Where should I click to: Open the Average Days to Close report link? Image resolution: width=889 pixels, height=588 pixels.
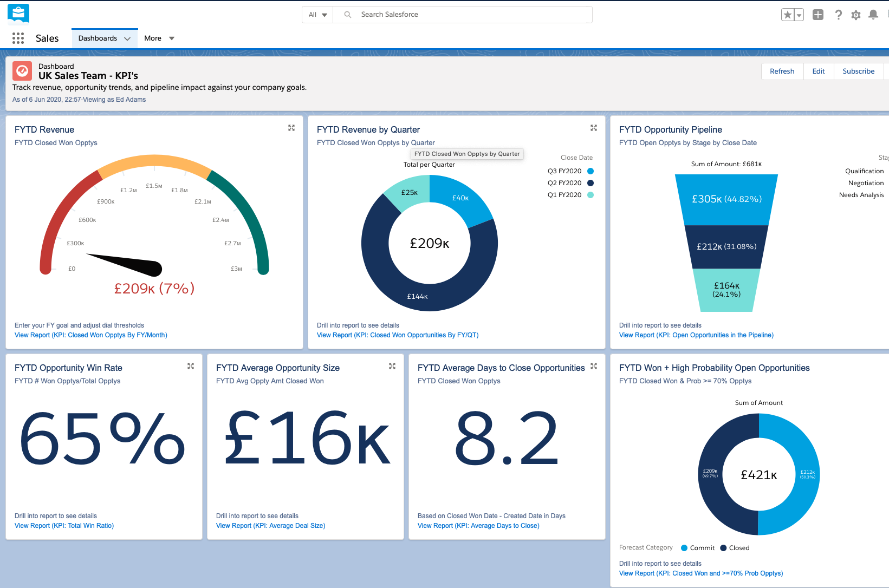point(478,526)
